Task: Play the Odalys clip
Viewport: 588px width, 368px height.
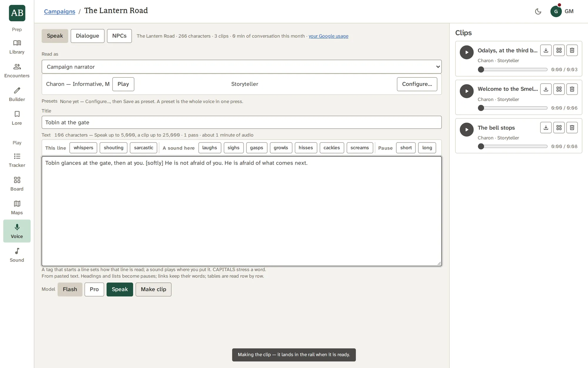Action: (x=467, y=52)
